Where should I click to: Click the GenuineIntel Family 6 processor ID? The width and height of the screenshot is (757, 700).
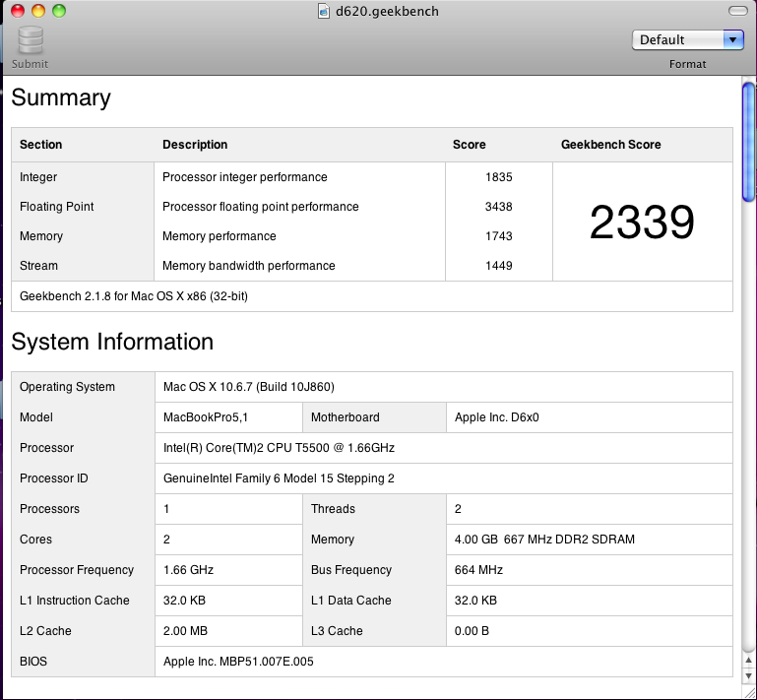(x=279, y=477)
